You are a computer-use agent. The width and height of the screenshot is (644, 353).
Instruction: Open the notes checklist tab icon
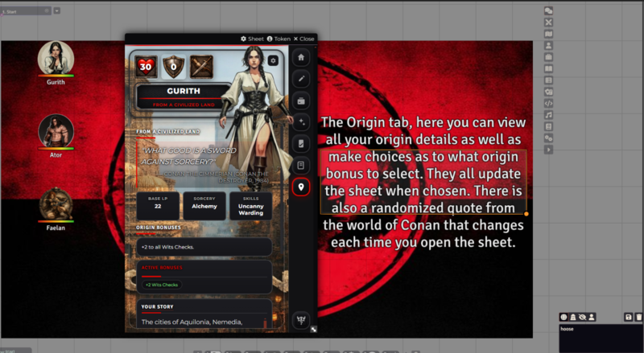pyautogui.click(x=301, y=144)
